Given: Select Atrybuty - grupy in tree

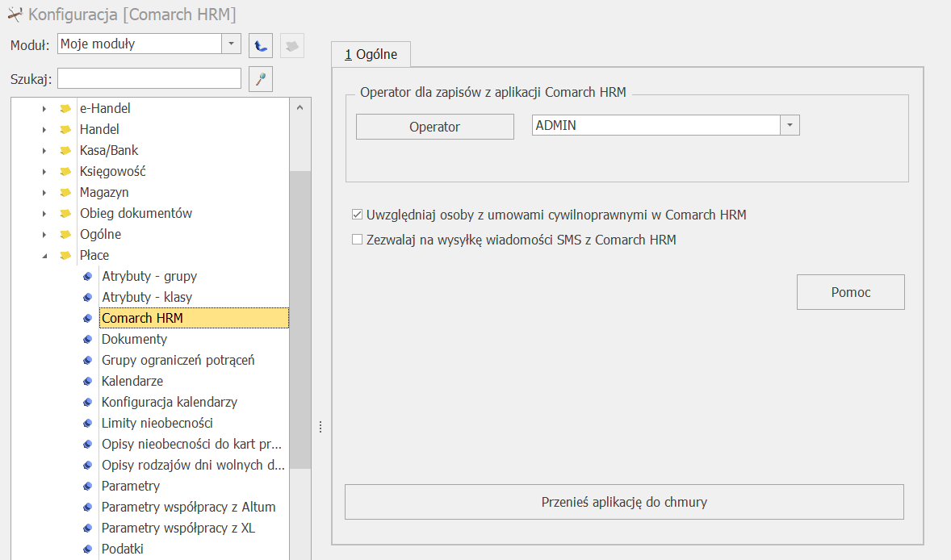Looking at the screenshot, I should pos(149,276).
